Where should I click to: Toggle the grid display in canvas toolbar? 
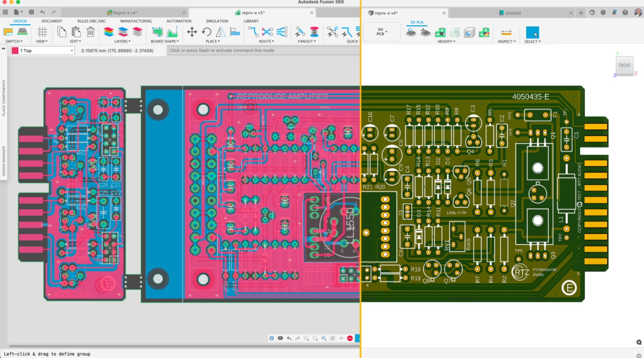pos(332,338)
